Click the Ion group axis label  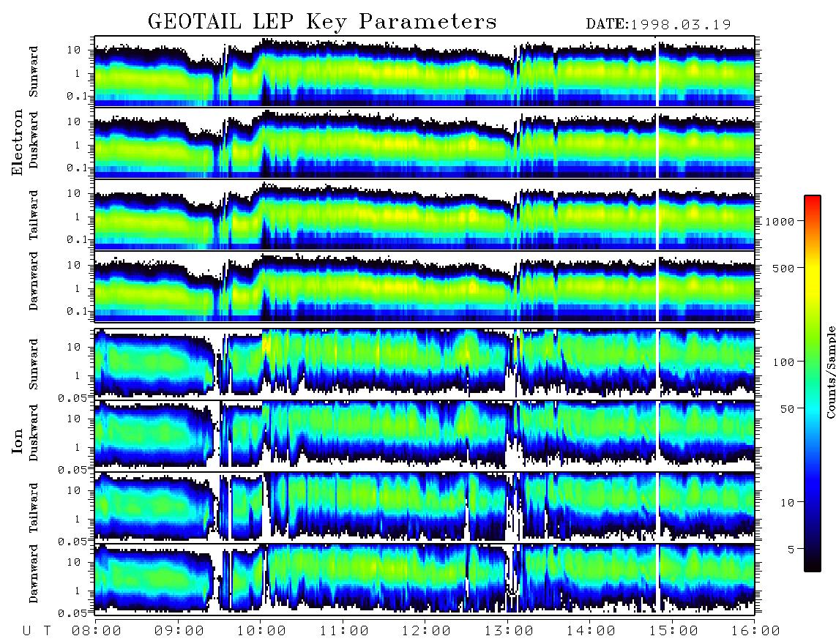tap(18, 441)
